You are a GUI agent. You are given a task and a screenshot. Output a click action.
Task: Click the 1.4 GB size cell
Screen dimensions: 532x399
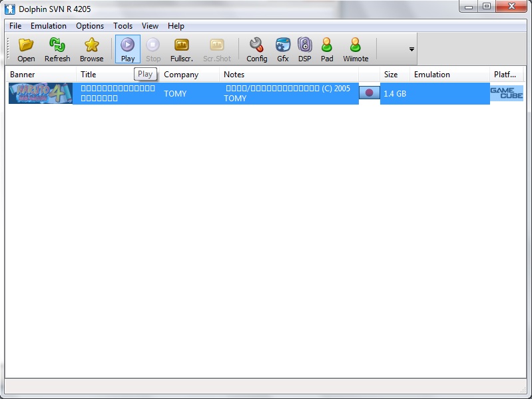[x=395, y=94]
